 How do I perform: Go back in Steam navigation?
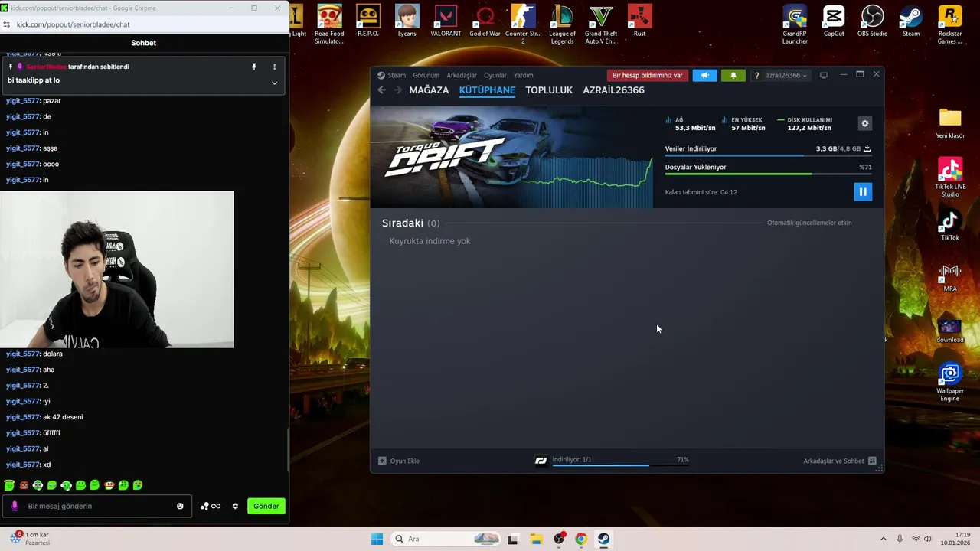(381, 90)
